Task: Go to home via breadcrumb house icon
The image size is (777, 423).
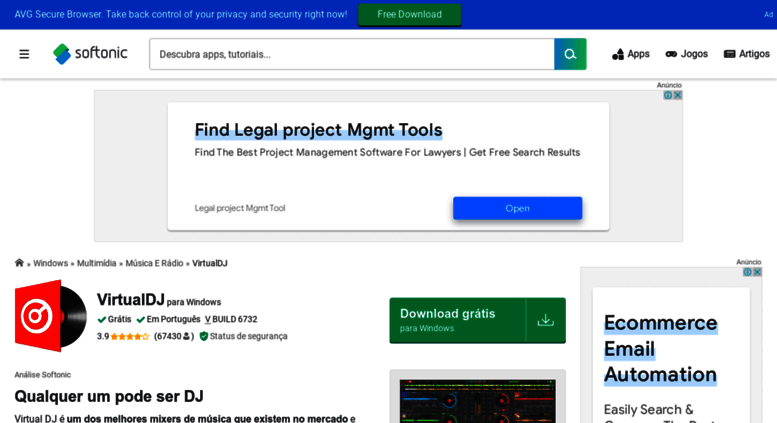Action: click(x=19, y=263)
